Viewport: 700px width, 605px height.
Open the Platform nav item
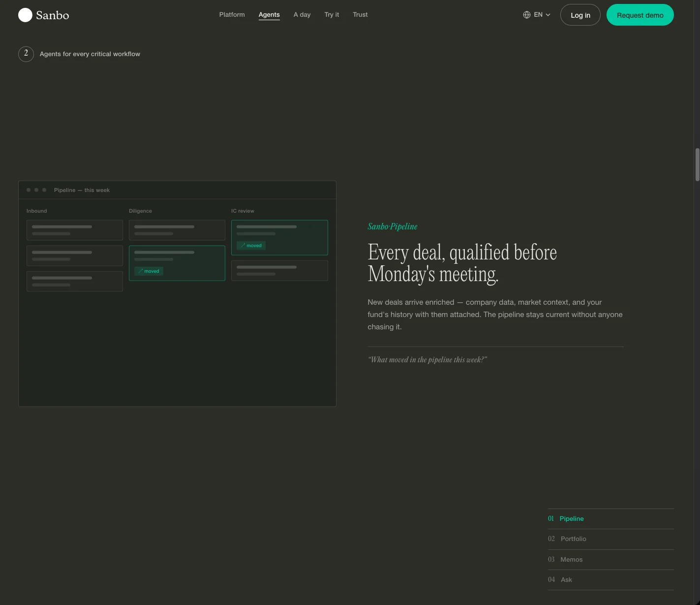(232, 15)
